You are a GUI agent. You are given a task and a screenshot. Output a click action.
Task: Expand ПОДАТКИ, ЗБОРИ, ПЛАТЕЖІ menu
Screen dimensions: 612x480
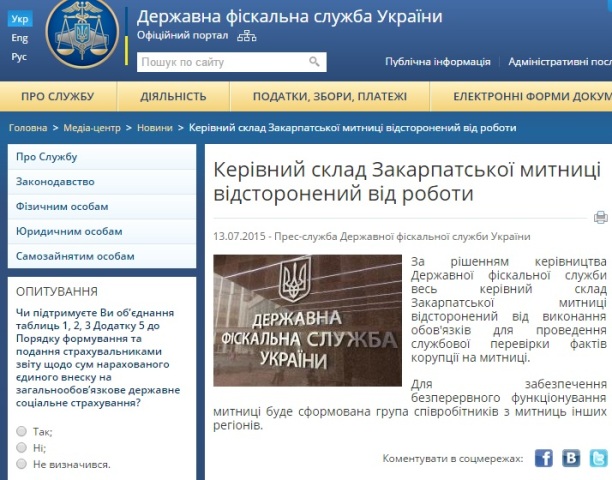(329, 96)
